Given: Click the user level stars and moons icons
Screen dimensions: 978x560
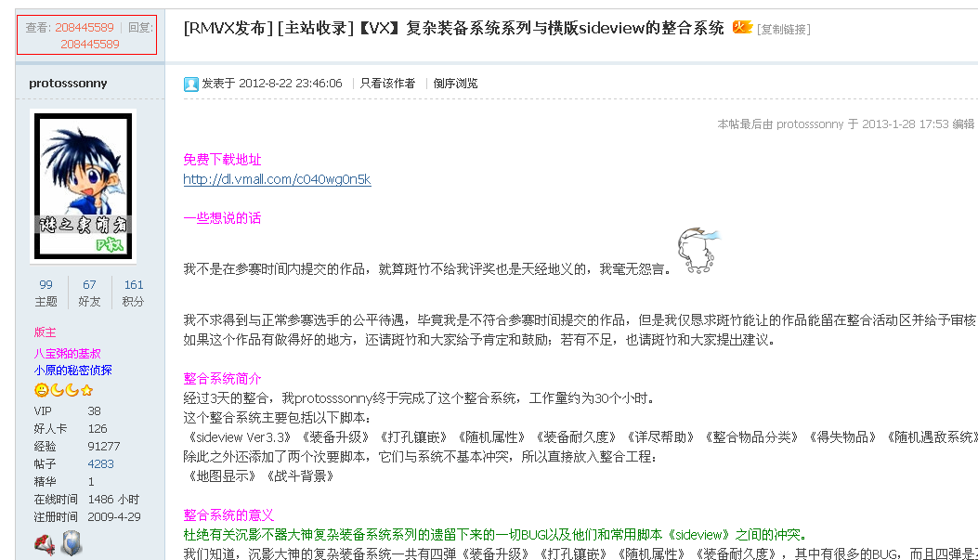Looking at the screenshot, I should point(63,390).
